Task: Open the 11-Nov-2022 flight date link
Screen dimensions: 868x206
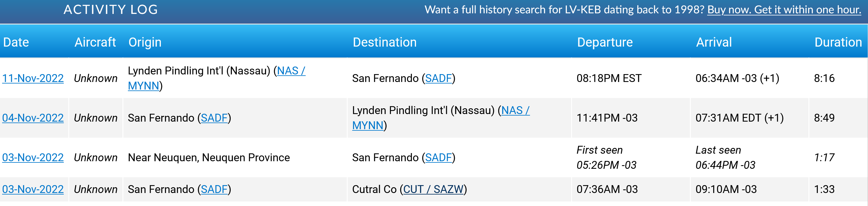Action: click(x=33, y=79)
